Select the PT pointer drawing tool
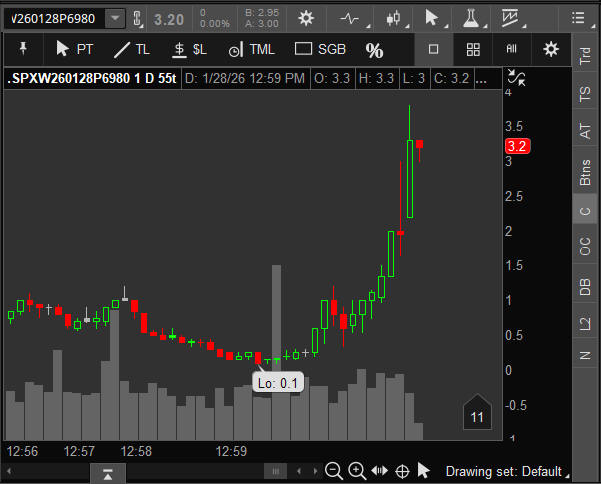The image size is (601, 484). coord(75,49)
